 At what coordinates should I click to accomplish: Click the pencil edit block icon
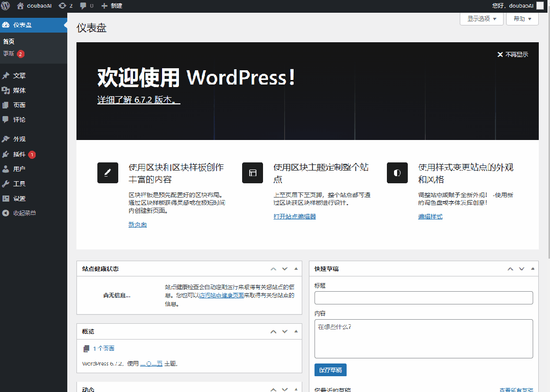pos(108,173)
